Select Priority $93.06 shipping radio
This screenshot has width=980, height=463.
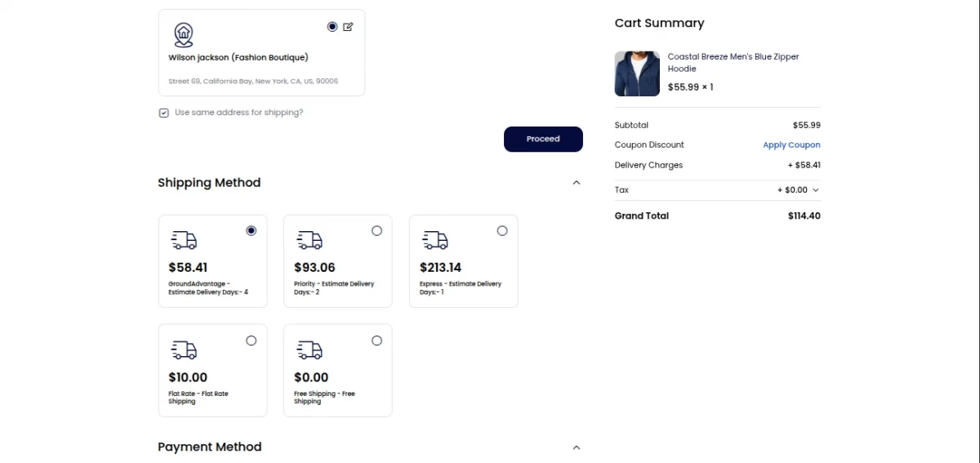click(376, 231)
